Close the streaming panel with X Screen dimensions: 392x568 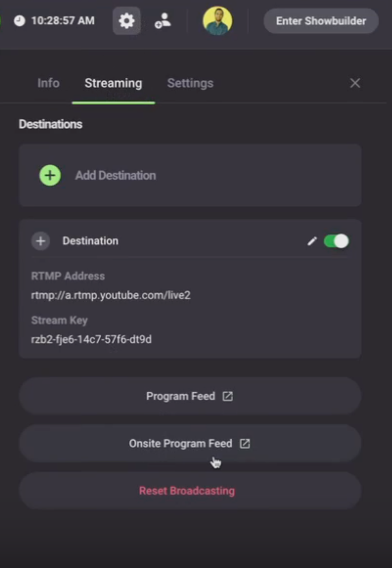pyautogui.click(x=355, y=83)
